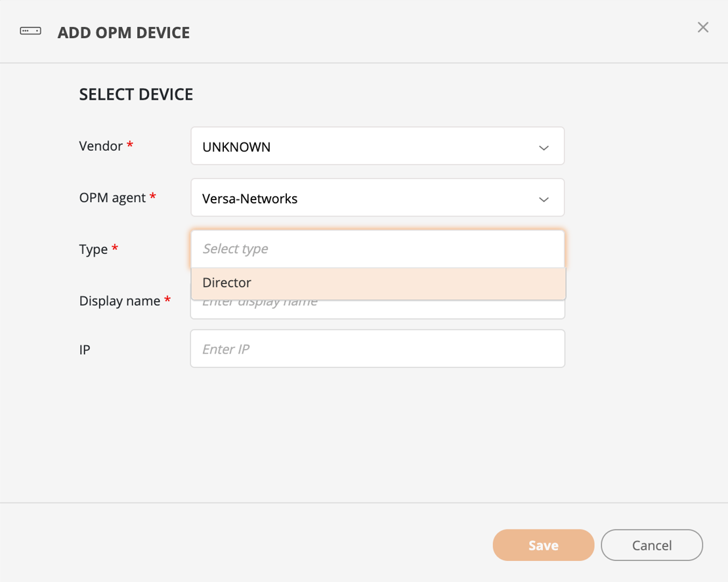Click the UNKNOWN value in Vendor field
Image resolution: width=728 pixels, height=582 pixels.
coord(236,147)
